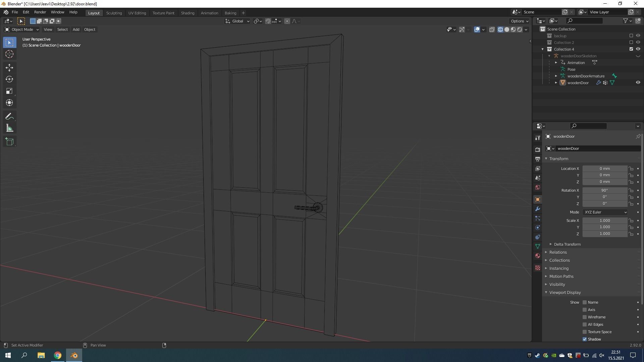
Task: Open the Material properties tab
Action: [538, 256]
